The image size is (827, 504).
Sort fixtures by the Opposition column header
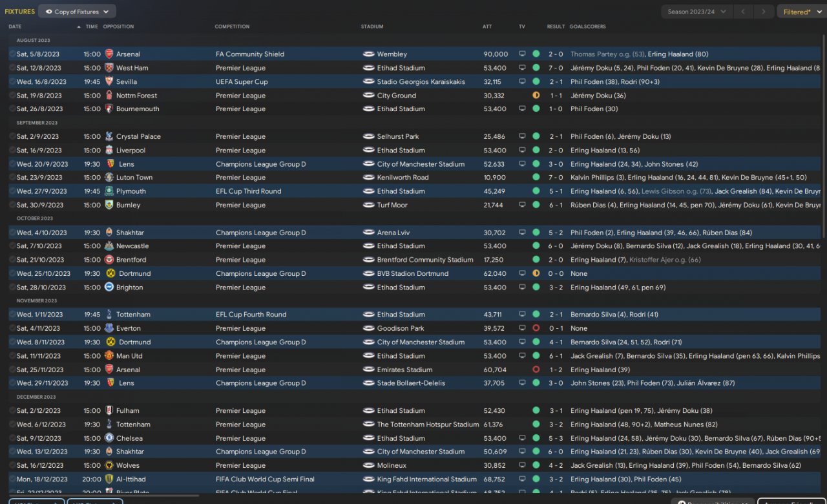point(119,26)
